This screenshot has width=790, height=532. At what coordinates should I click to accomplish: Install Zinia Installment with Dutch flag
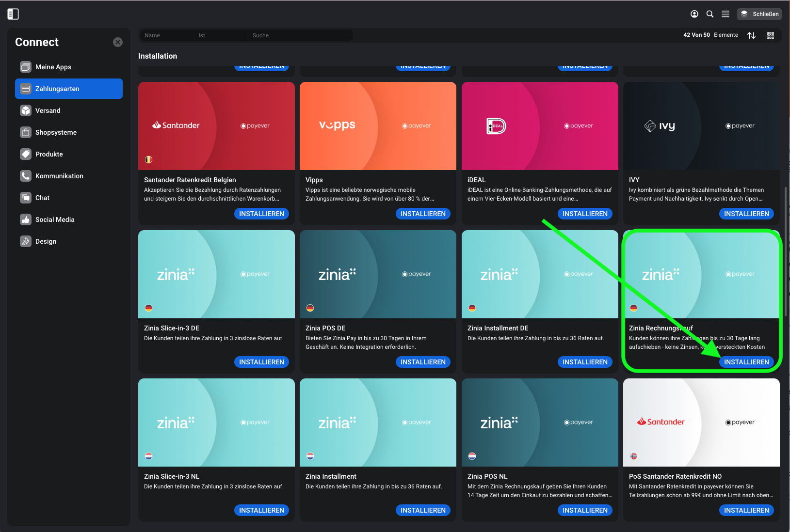[x=423, y=510]
